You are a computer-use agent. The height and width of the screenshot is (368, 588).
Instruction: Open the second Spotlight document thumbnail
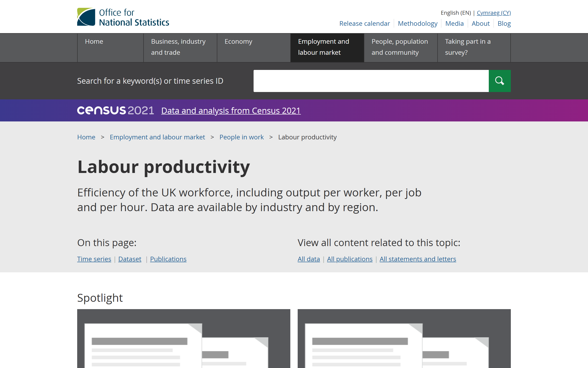tap(404, 339)
